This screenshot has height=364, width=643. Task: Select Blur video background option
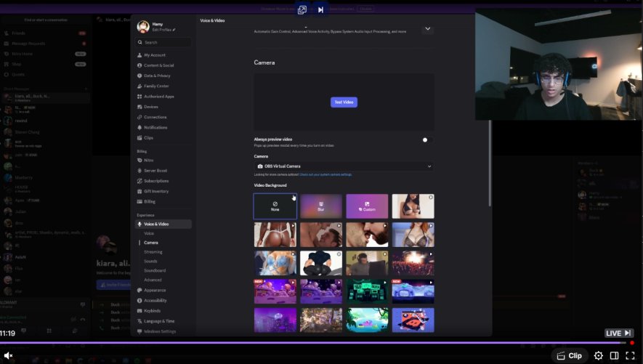click(x=321, y=206)
